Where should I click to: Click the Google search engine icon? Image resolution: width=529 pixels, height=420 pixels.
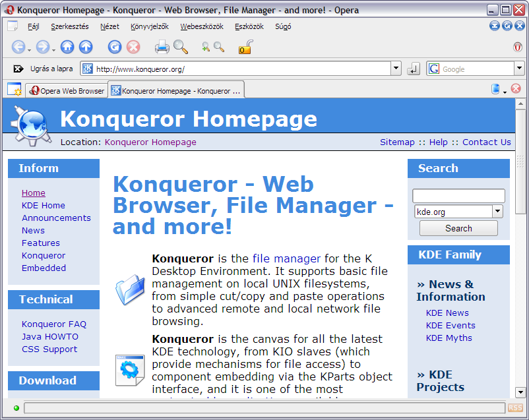point(434,69)
